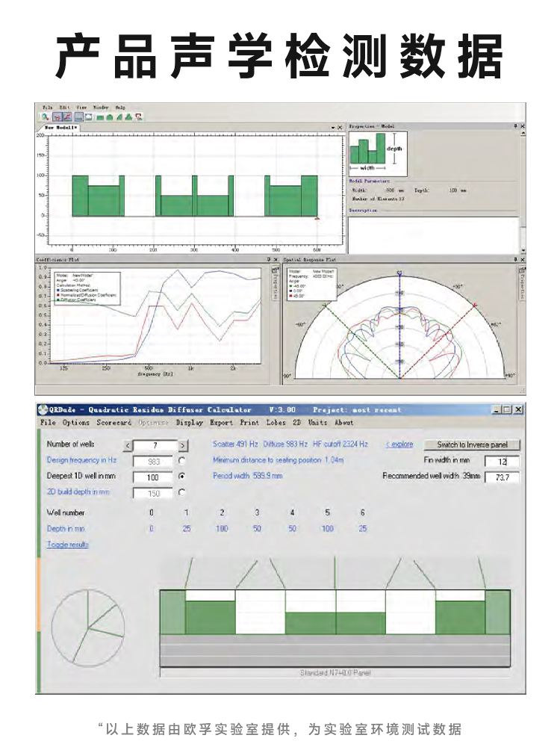
Task: Select the Design frequency in Hz radio button
Action: click(181, 461)
